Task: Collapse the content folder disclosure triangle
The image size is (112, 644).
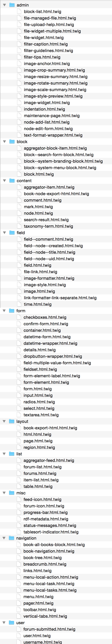Action: click(4, 180)
